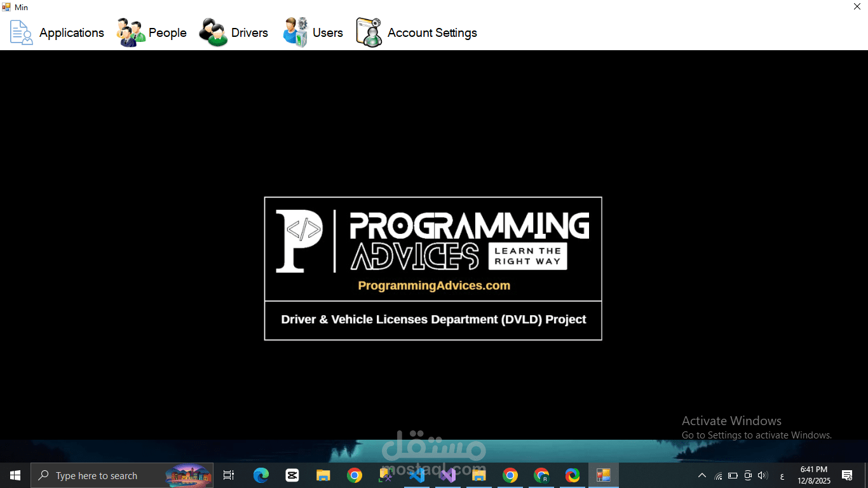Switch to File Explorer beside Visual Studio
The height and width of the screenshot is (488, 868).
click(x=479, y=475)
